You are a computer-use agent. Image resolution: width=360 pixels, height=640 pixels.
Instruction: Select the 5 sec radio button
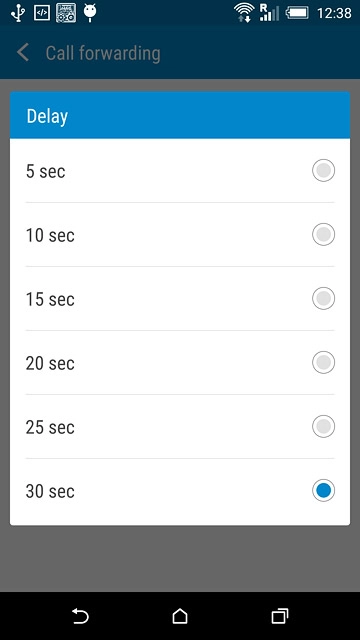pos(323,171)
